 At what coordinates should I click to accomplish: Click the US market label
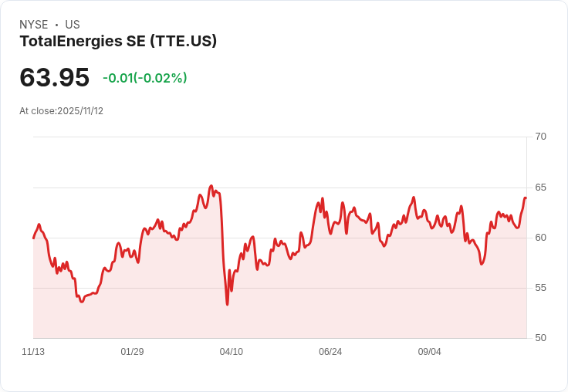73,25
